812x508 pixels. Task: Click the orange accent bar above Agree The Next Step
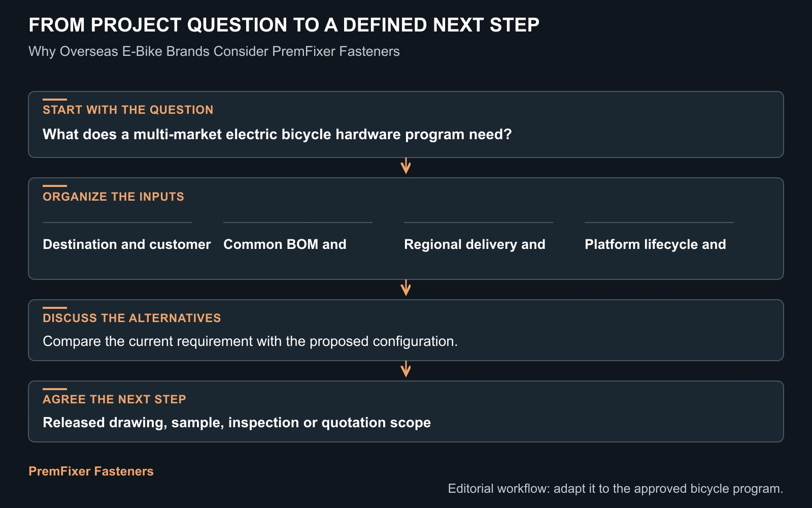click(x=55, y=389)
